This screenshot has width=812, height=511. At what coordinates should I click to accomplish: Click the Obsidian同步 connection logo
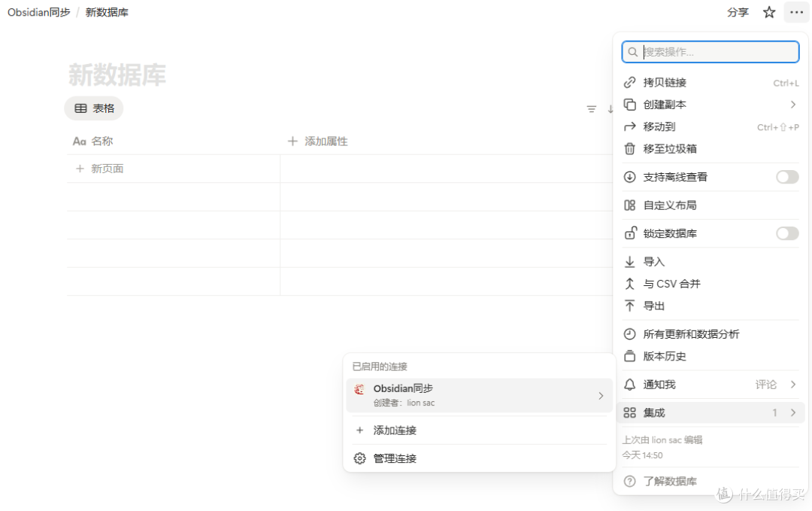coord(359,389)
